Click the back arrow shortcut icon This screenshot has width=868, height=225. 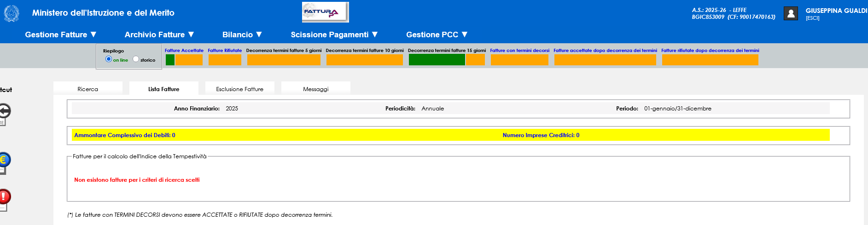pos(4,111)
